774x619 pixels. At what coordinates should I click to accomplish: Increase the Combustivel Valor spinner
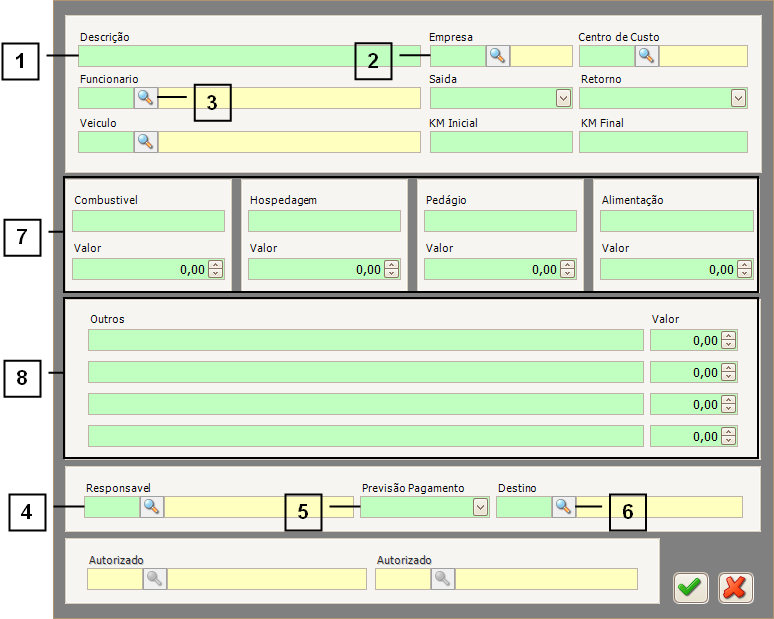click(216, 265)
